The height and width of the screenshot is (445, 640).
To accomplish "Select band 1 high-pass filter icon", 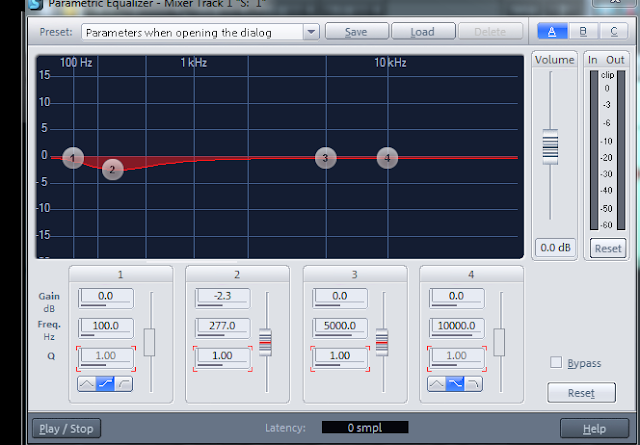I will tap(124, 384).
